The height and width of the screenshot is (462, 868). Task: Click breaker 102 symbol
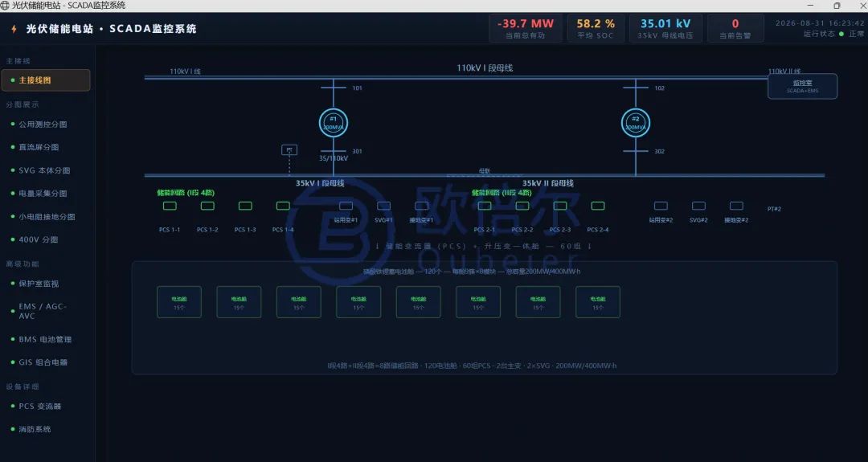tap(636, 88)
